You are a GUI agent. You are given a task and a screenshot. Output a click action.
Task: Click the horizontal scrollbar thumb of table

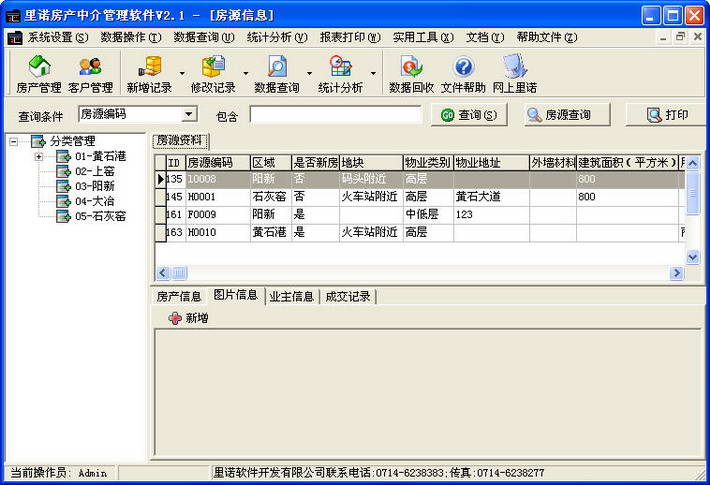tap(179, 273)
